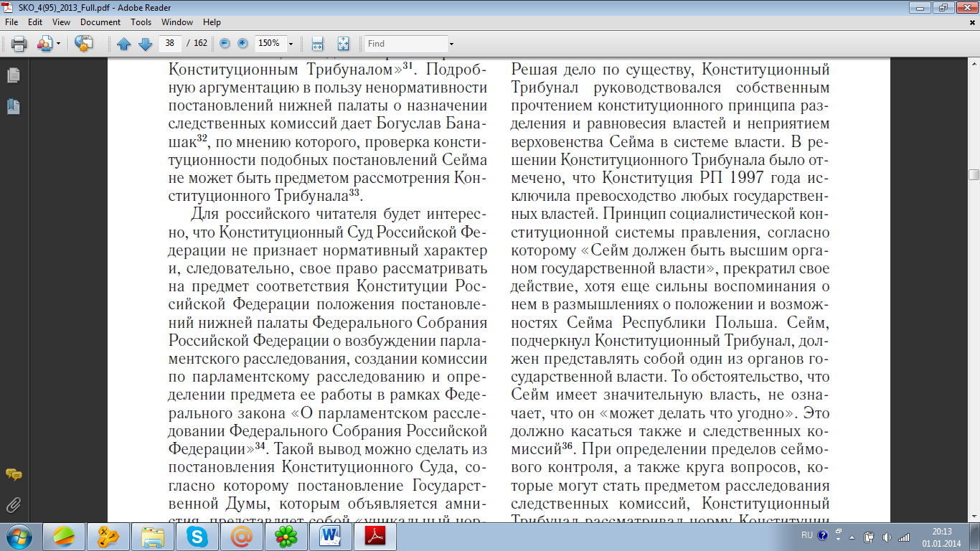Click footnote reference 31 in text
This screenshot has width=980, height=551.
408,66
